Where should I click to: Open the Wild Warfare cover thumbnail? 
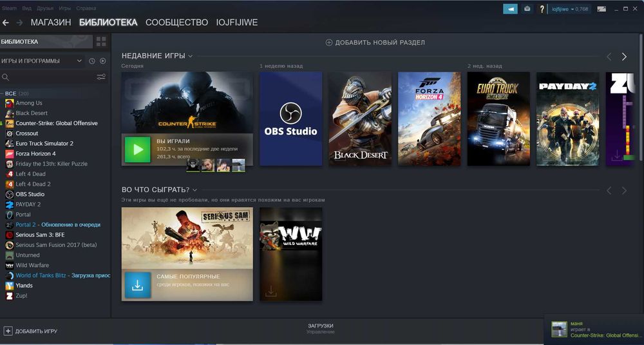[291, 254]
